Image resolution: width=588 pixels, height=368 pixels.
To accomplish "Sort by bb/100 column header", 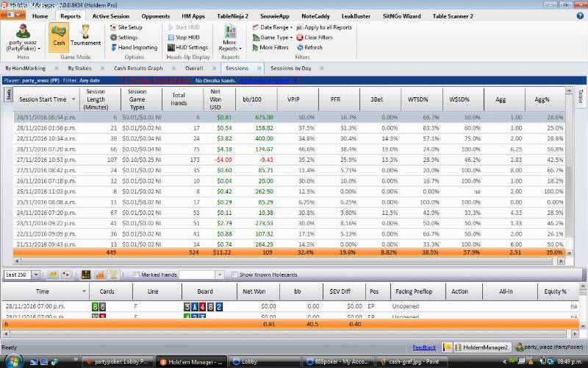I will (256, 99).
